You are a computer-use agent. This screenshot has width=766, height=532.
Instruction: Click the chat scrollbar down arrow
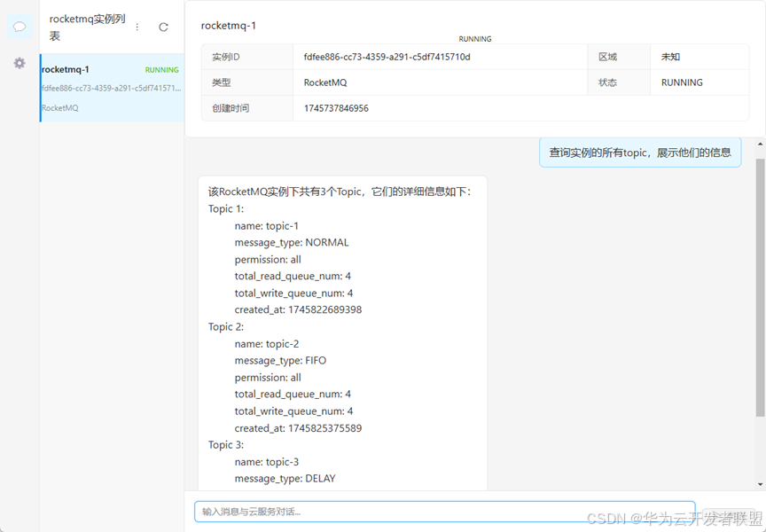(760, 485)
